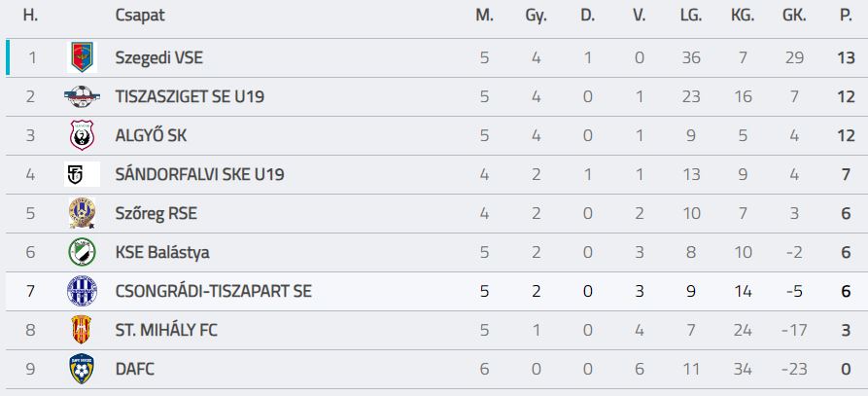
Task: Click the DAFC team shield logo
Action: (82, 369)
